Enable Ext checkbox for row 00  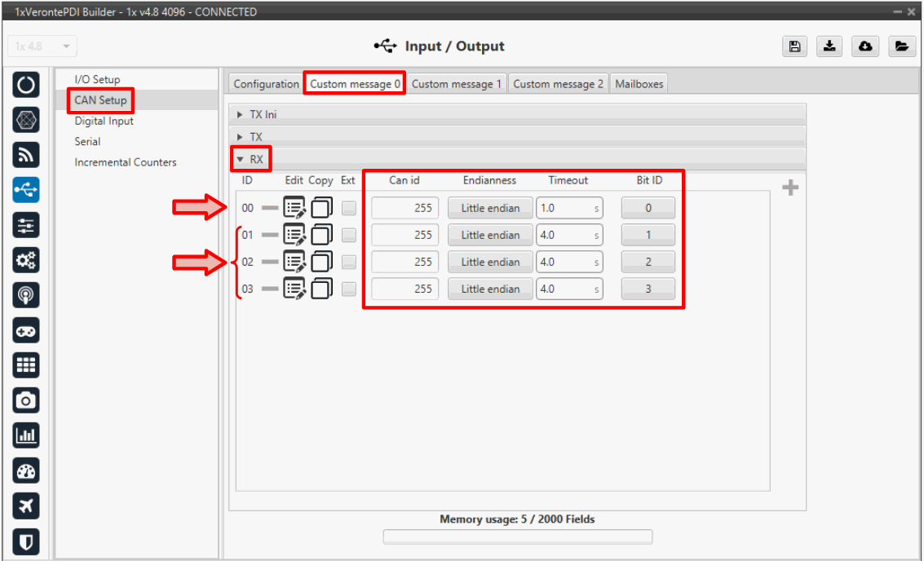tap(349, 208)
